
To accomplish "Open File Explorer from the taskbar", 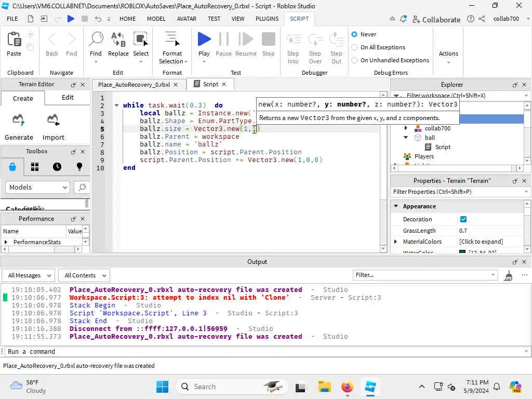I will tap(324, 387).
